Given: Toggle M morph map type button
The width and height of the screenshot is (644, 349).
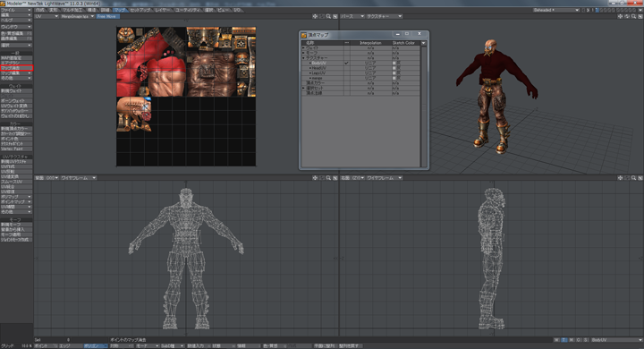Looking at the screenshot, I should point(572,340).
